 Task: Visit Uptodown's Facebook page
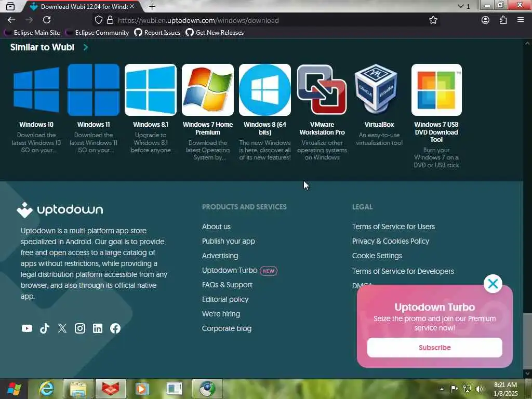115,328
